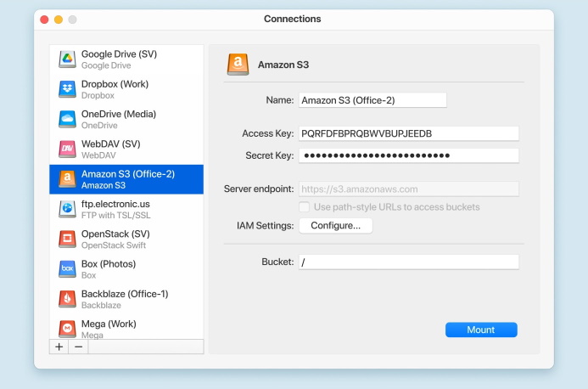Remove the selected connection with minus button

point(78,347)
